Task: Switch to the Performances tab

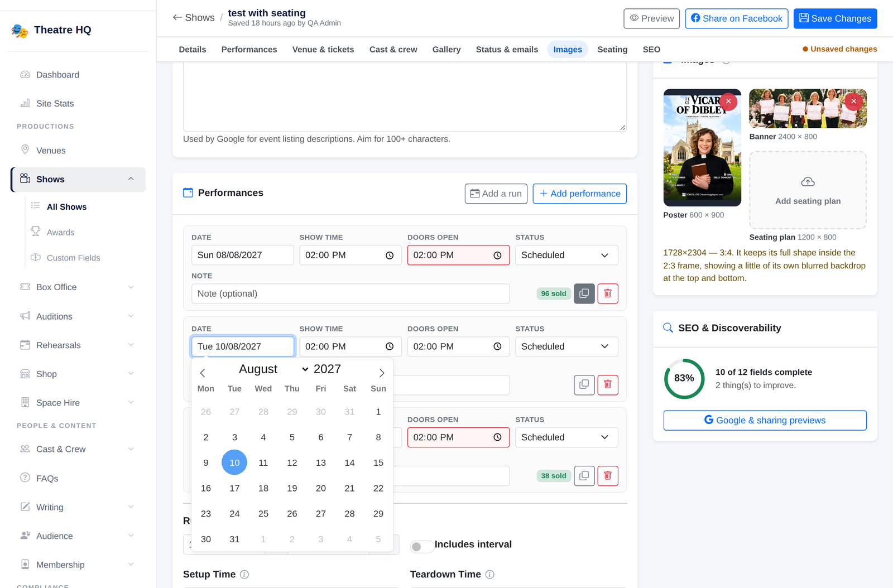Action: [249, 50]
